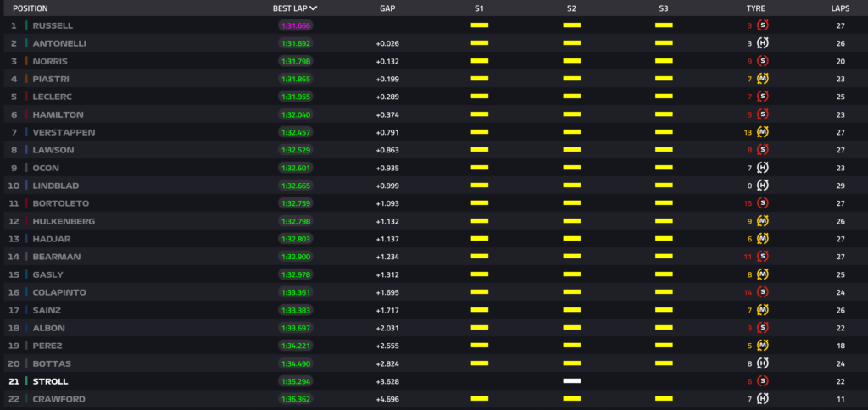The image size is (868, 410).
Task: Click the S2 column header
Action: pos(572,8)
